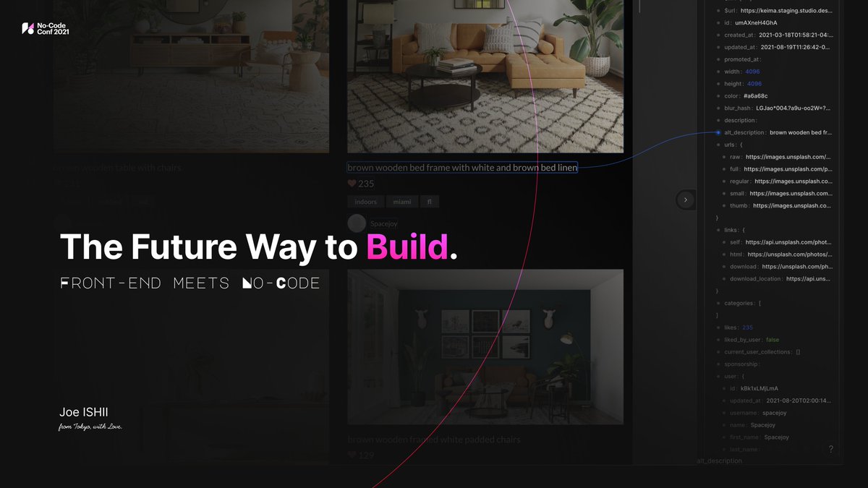Open the dark room with framed art photo
Image resolution: width=868 pixels, height=488 pixels.
point(485,347)
